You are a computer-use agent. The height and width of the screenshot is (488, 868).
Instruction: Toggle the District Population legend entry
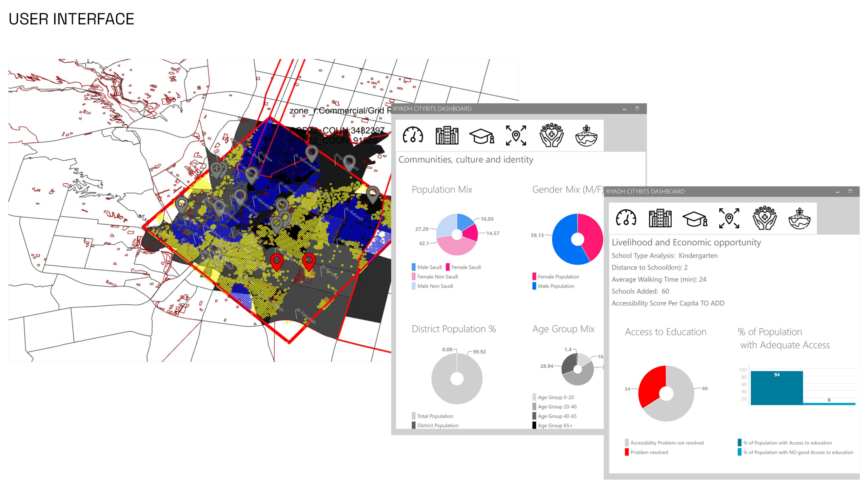coord(435,425)
